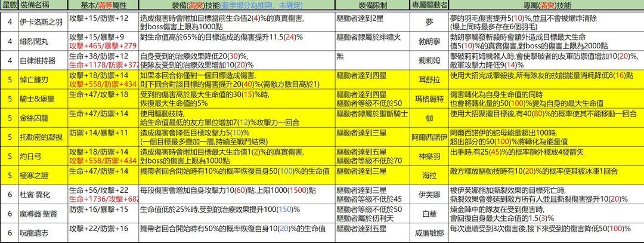Select the equipment skill cell of 極寒之證

point(237,176)
